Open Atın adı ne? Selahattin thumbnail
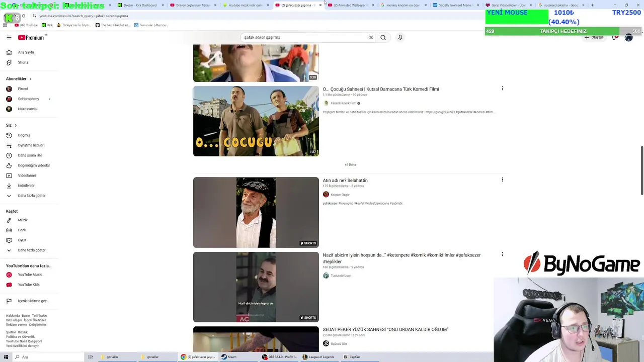Screen dimensions: 644x362 point(256,213)
